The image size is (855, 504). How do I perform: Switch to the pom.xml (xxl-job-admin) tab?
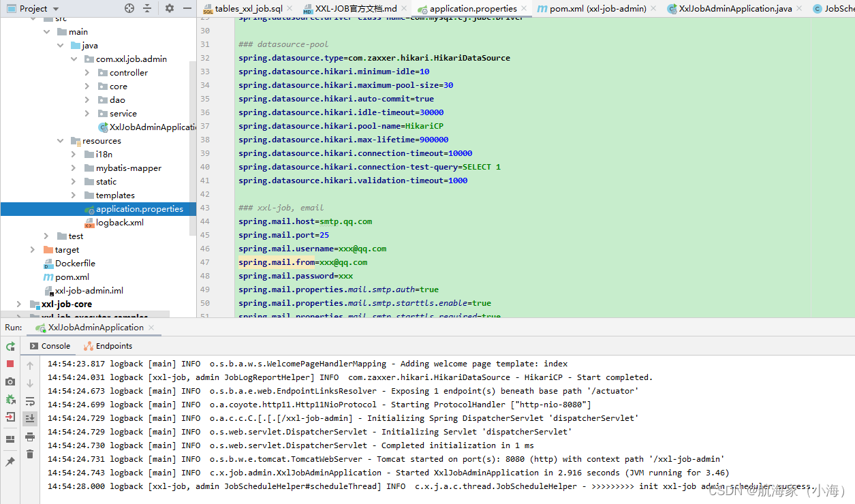(x=597, y=9)
